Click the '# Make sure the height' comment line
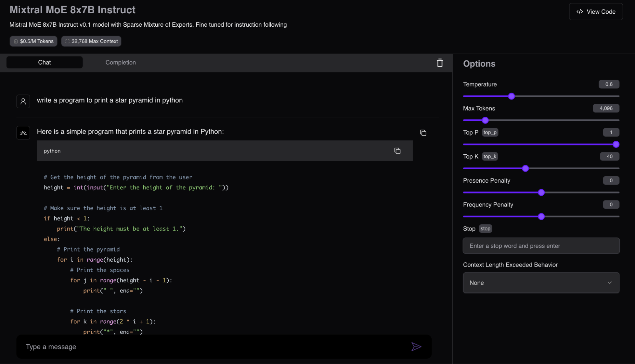635x364 pixels. [103, 208]
